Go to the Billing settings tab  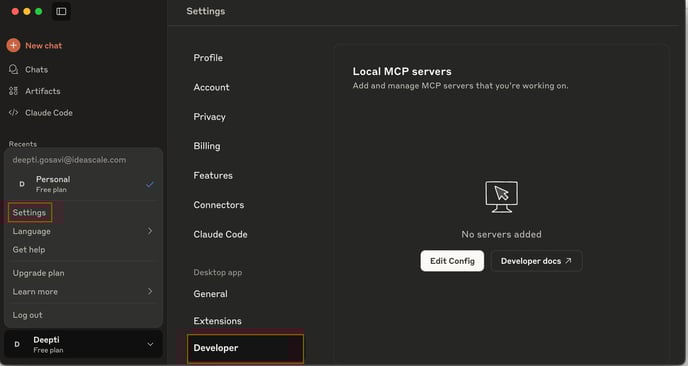[207, 146]
